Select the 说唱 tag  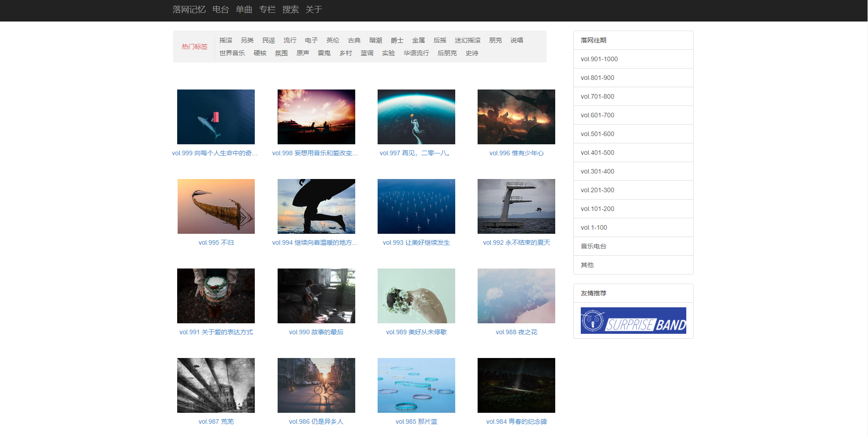517,40
